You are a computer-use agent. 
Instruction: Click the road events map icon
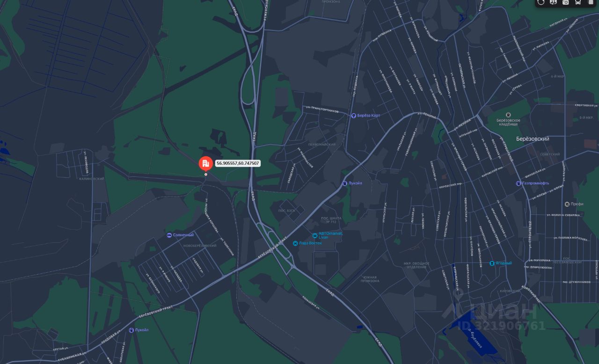click(x=553, y=2)
